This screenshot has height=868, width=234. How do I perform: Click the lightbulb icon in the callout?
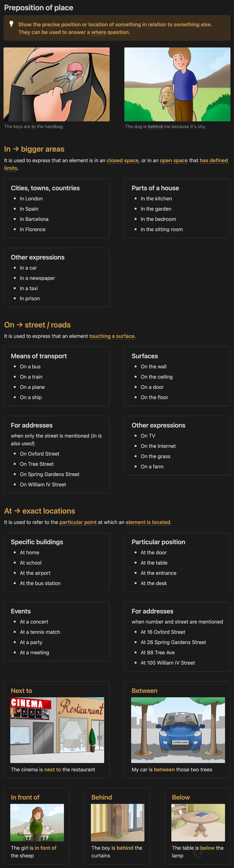(x=11, y=24)
